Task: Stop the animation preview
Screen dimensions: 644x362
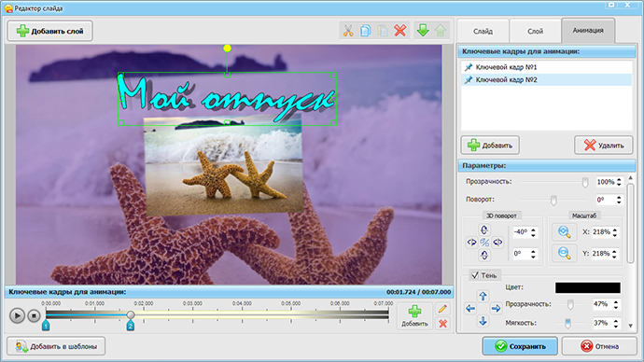Action: coord(35,315)
